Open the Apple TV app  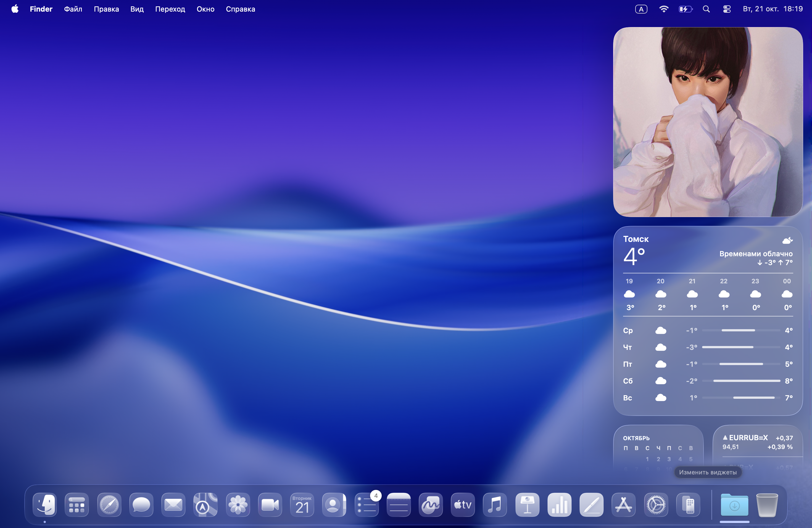point(463,505)
